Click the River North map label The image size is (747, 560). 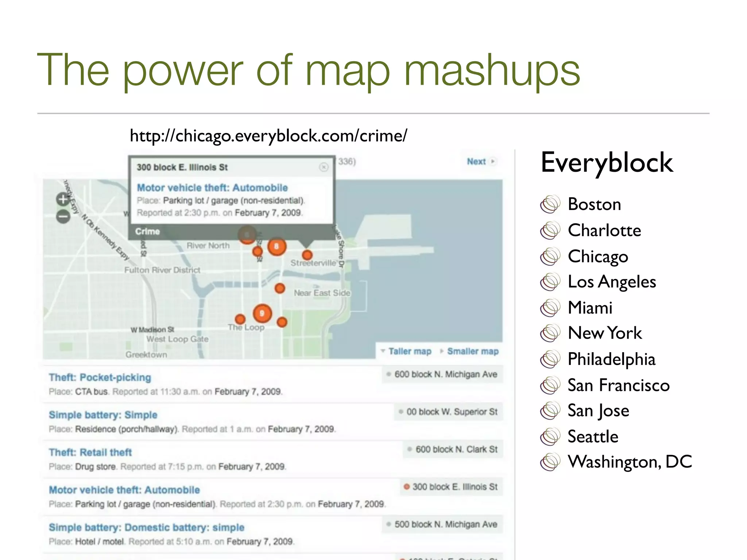tap(208, 246)
